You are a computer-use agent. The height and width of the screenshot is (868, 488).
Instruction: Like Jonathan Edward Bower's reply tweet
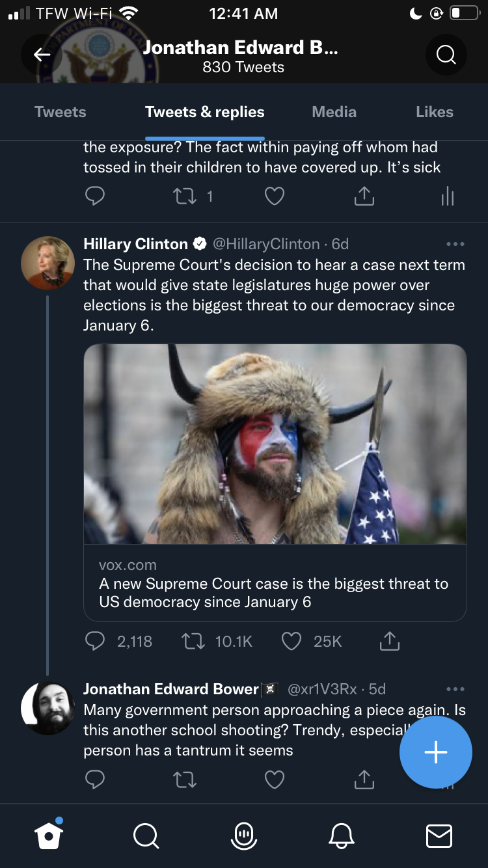(x=275, y=779)
